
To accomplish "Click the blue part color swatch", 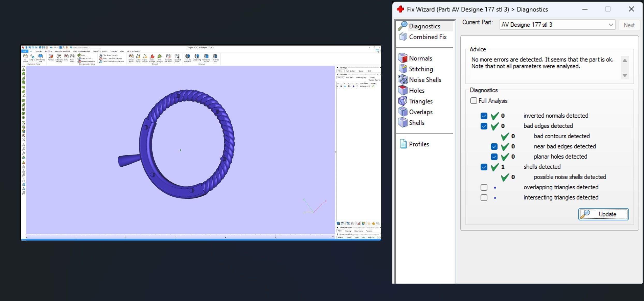I will pyautogui.click(x=353, y=87).
